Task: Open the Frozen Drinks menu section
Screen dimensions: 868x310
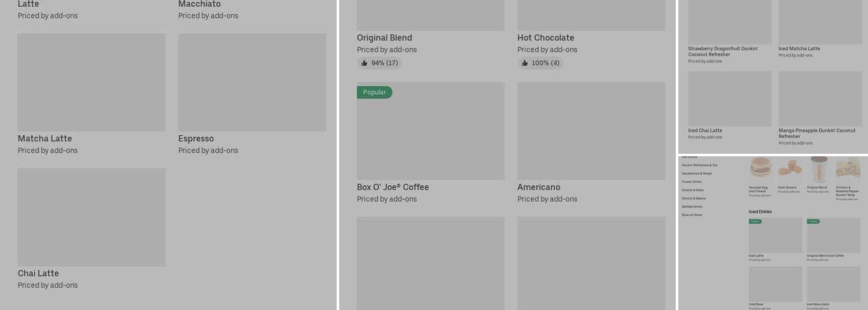Action: 692,182
